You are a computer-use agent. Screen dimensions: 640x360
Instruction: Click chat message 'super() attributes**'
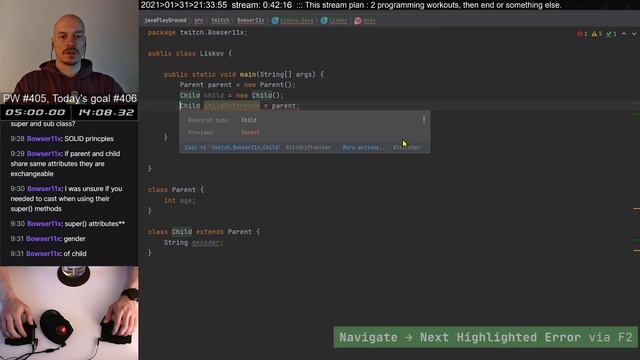pos(95,224)
